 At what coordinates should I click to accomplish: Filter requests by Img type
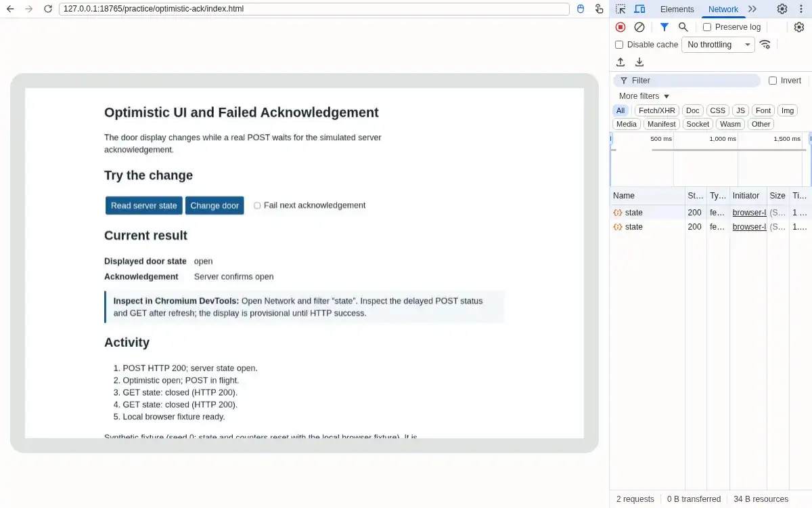[x=788, y=110]
